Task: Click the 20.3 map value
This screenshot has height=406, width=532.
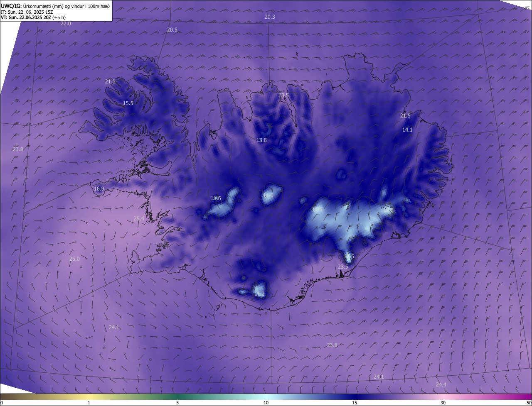Action: tap(270, 17)
